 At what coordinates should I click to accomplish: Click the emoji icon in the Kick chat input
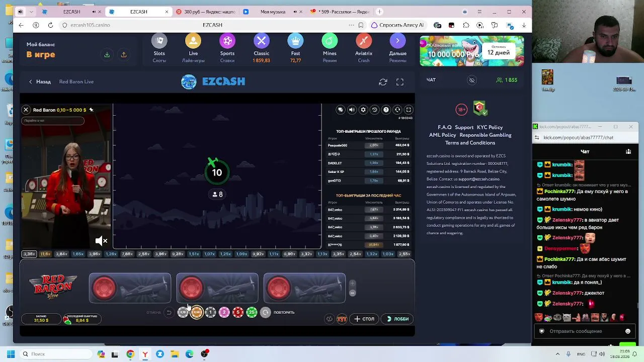628,331
